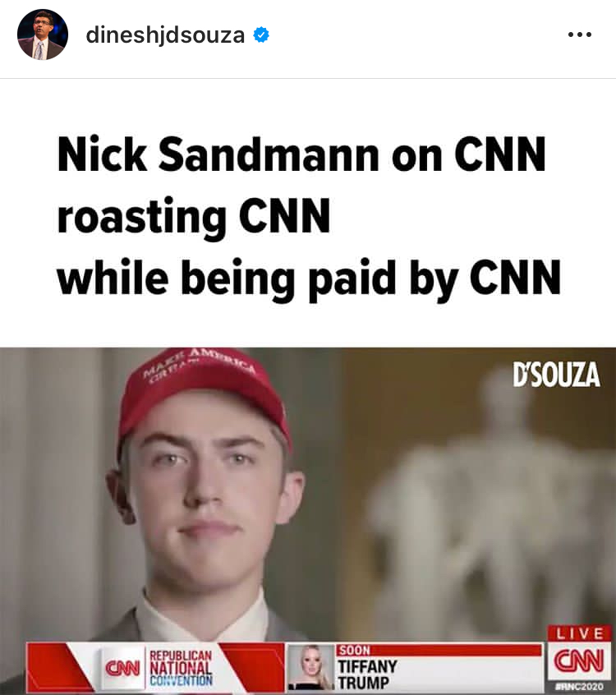Viewport: 616px width, 695px height.
Task: Open the dineshjdsouza profile picture
Action: pyautogui.click(x=42, y=35)
